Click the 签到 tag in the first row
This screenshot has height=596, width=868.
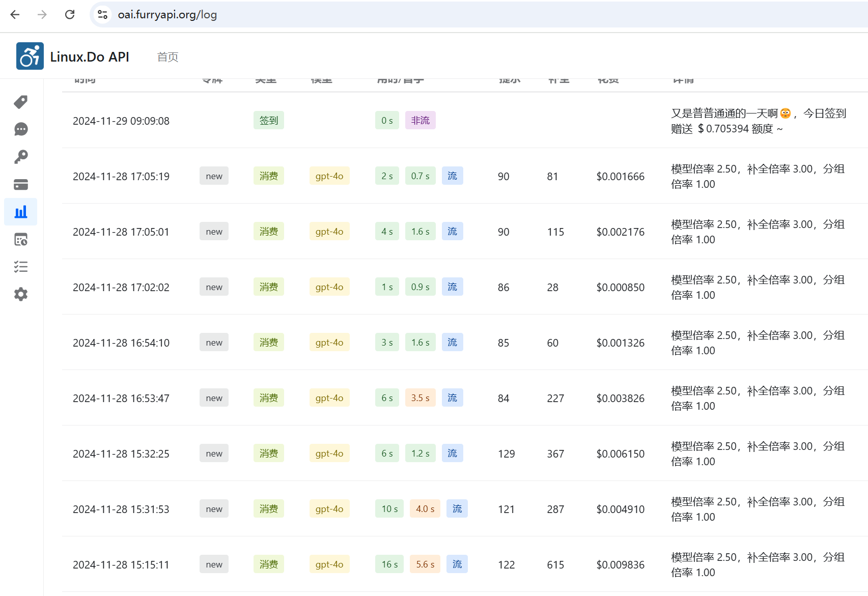point(269,121)
